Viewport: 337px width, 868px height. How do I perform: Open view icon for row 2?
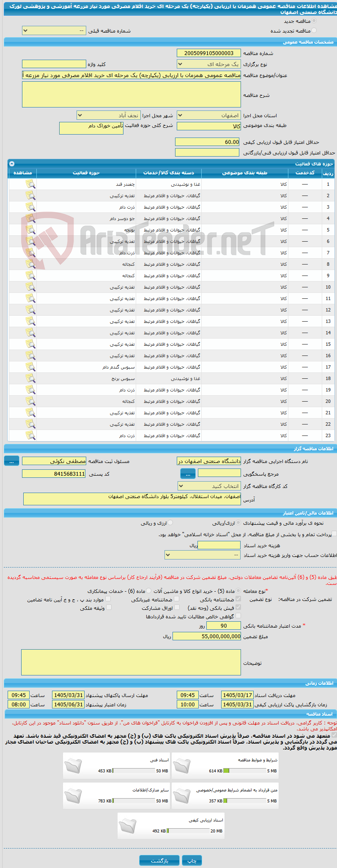click(30, 196)
